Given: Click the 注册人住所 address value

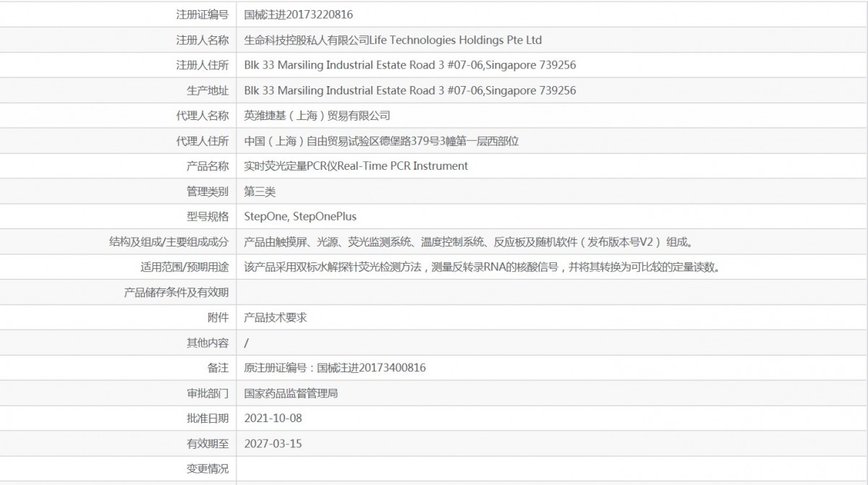Looking at the screenshot, I should pos(410,65).
